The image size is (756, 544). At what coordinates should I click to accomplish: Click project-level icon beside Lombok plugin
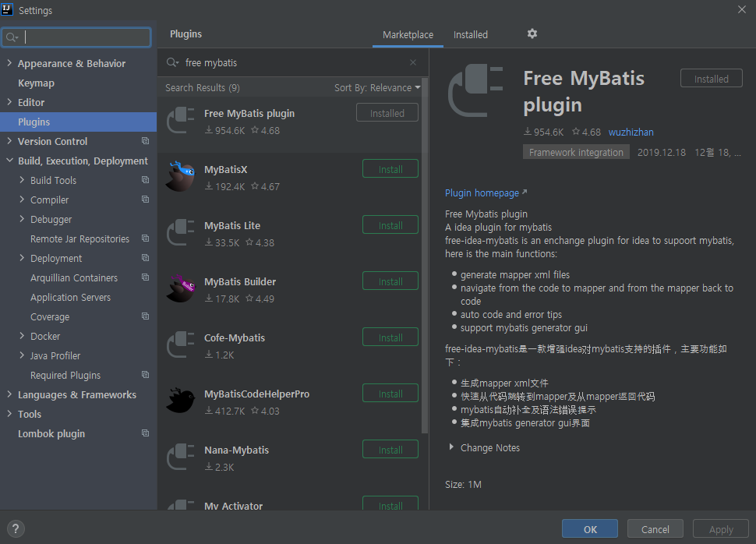(x=145, y=433)
